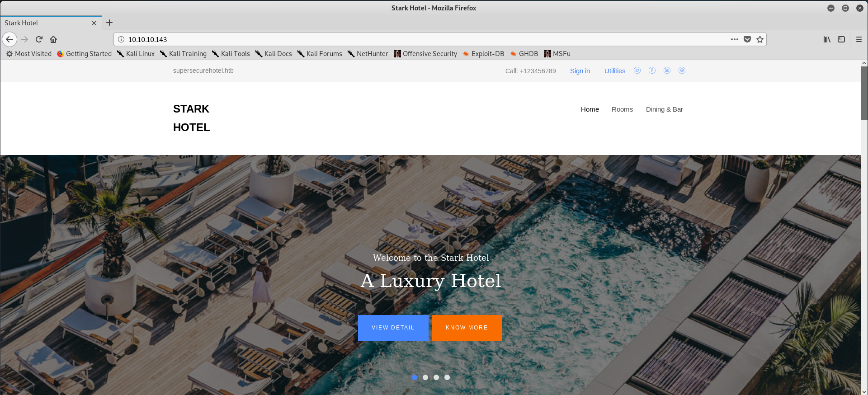Open a new tab with plus button
Screen dimensions: 868x395
(x=109, y=23)
